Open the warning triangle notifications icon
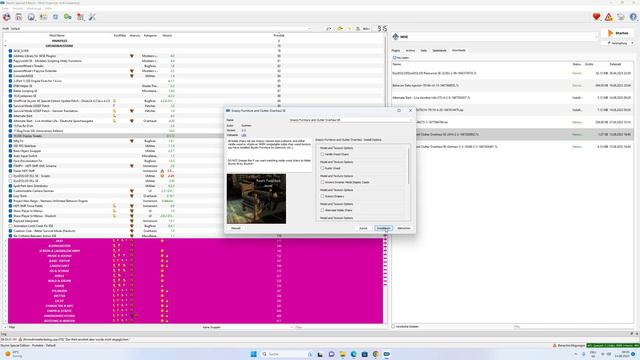Screen dimensions: 640x360 click(x=609, y=17)
